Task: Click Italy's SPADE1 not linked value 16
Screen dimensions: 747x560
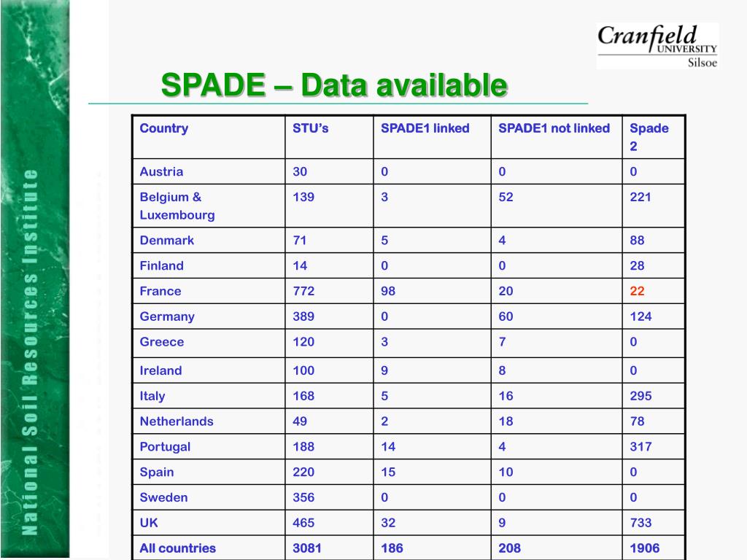Action: click(x=506, y=396)
